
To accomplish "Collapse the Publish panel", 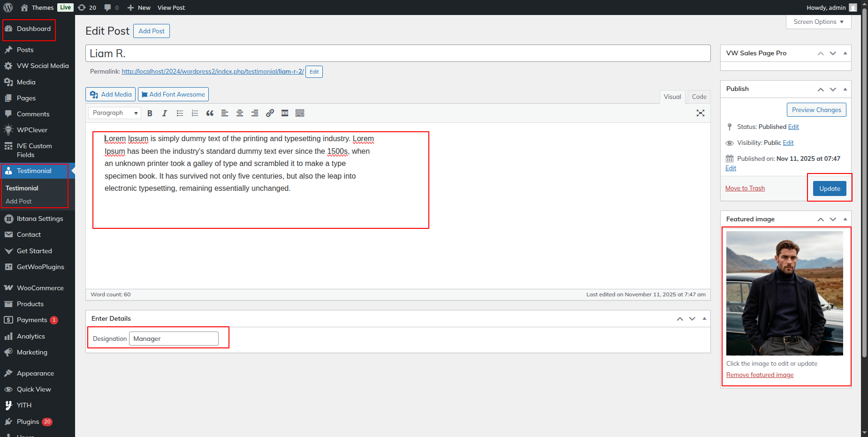I will pyautogui.click(x=845, y=89).
